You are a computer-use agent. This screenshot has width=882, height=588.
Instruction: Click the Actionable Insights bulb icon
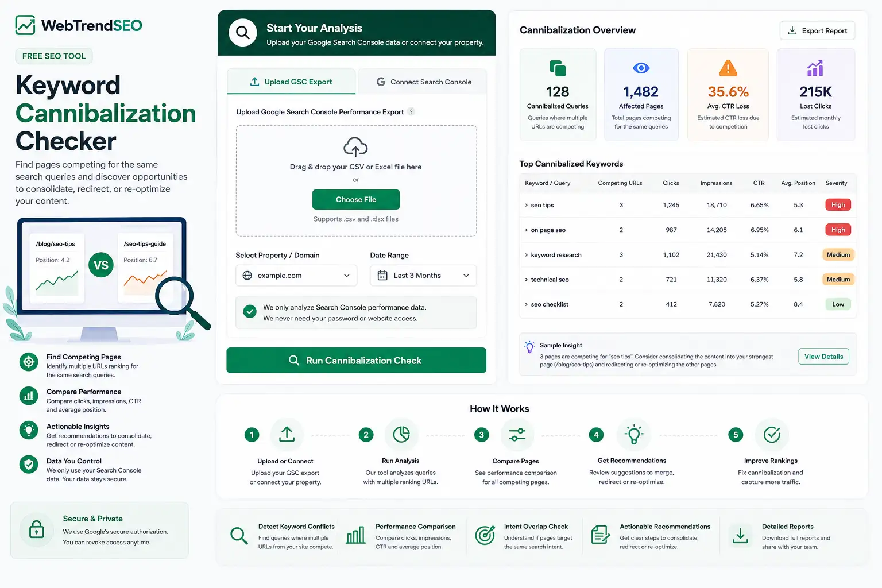pos(29,431)
